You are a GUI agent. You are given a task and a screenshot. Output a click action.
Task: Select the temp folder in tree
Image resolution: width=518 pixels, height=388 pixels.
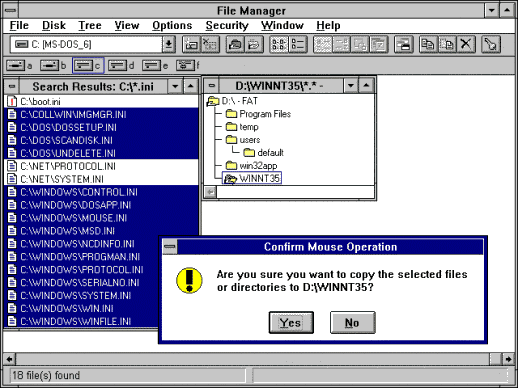(242, 127)
